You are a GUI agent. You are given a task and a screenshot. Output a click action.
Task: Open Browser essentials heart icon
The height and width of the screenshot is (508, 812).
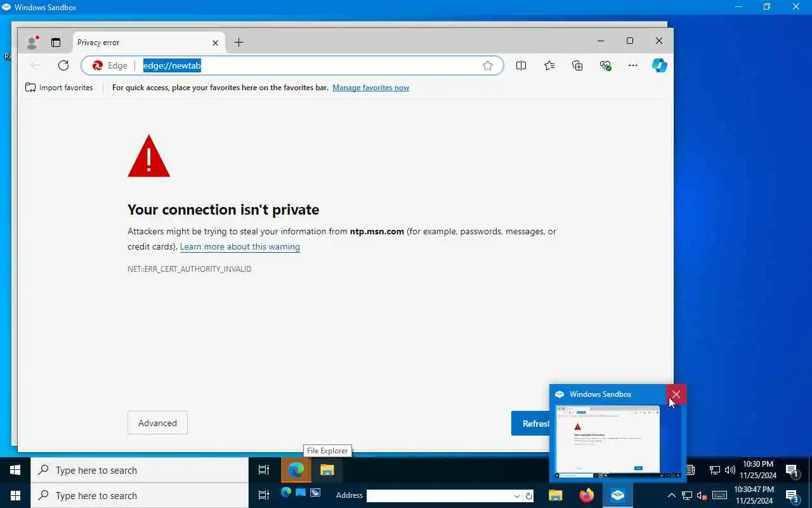tap(605, 65)
